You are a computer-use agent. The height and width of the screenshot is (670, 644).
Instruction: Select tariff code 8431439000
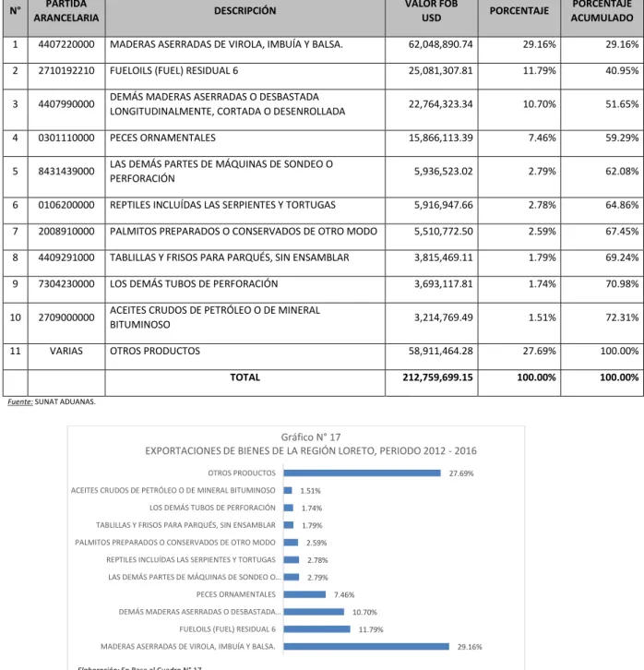click(x=66, y=172)
